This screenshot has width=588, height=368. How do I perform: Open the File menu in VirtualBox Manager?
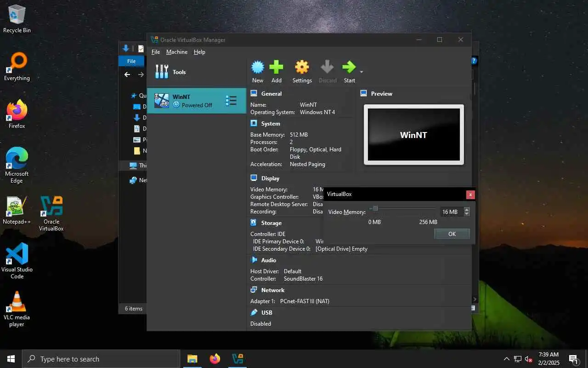pos(156,52)
